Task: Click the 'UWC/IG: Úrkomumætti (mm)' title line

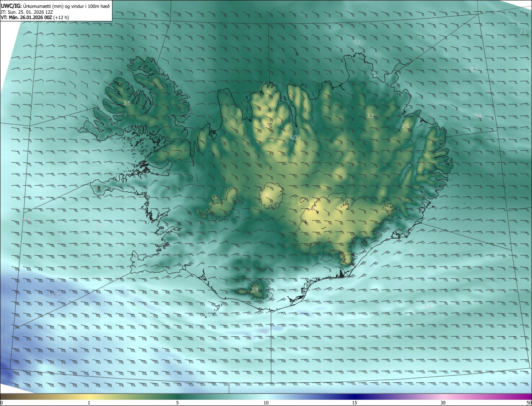Action: (x=55, y=6)
